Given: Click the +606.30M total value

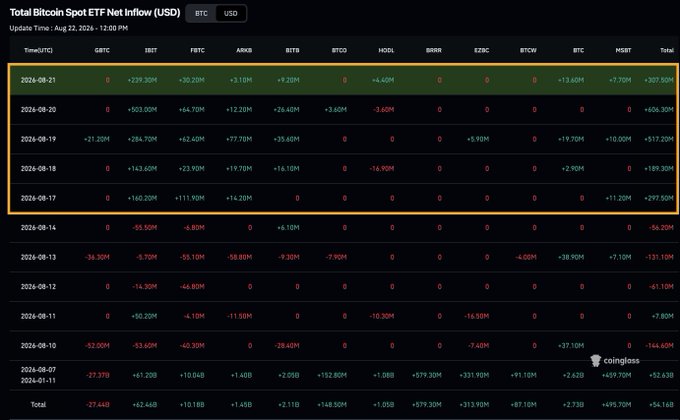Looking at the screenshot, I should 659,110.
